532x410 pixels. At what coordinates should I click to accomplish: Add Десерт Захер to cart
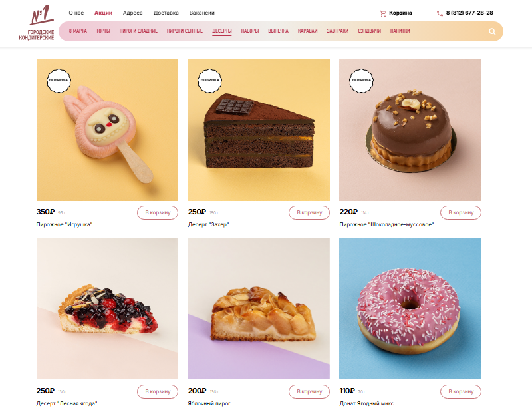(309, 212)
